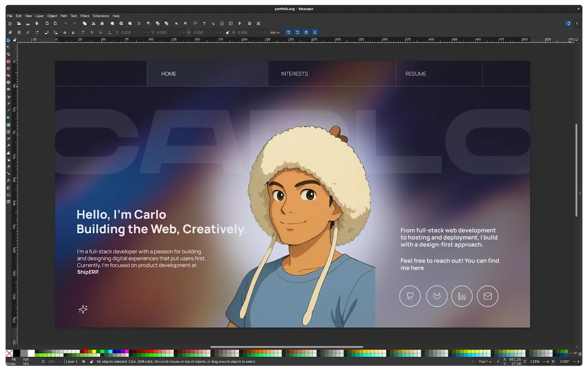Toggle Layer 1 lock in status bar

(91, 362)
